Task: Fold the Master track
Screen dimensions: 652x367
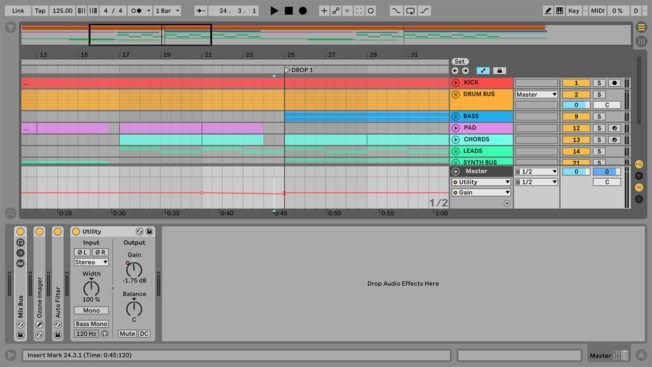Action: click(x=456, y=171)
